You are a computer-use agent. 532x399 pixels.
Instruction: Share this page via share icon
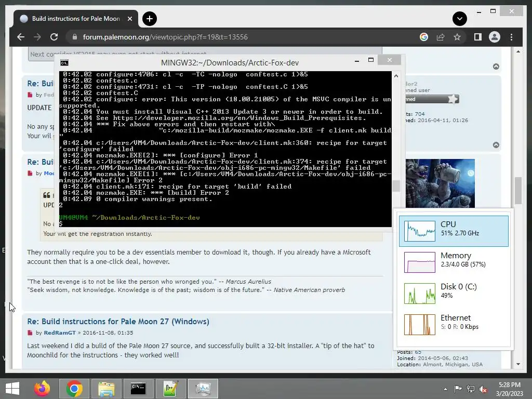441,37
